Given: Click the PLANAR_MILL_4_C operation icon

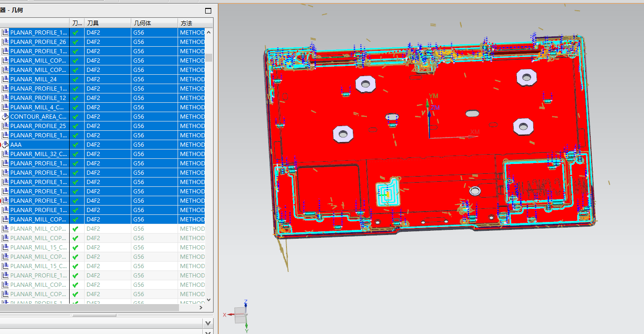Looking at the screenshot, I should click(5, 107).
